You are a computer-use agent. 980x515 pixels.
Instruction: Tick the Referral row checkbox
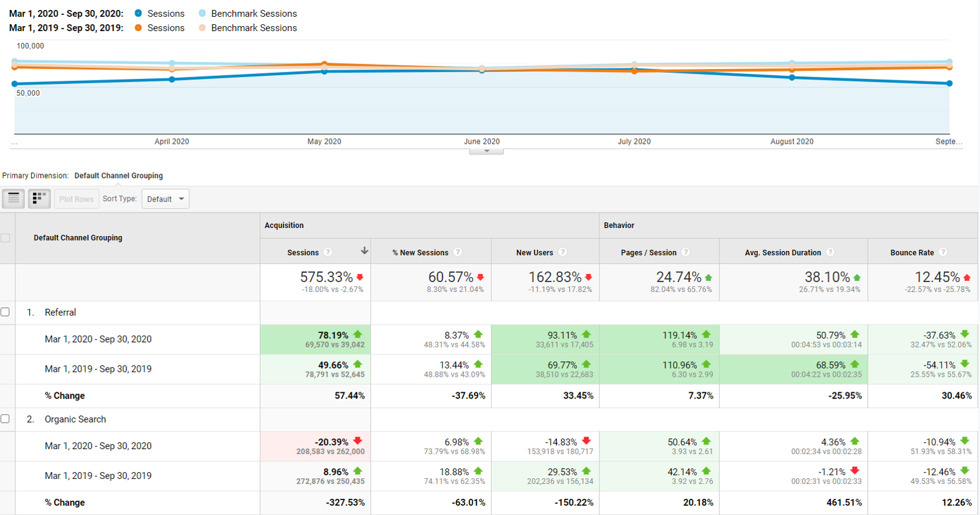click(x=6, y=312)
